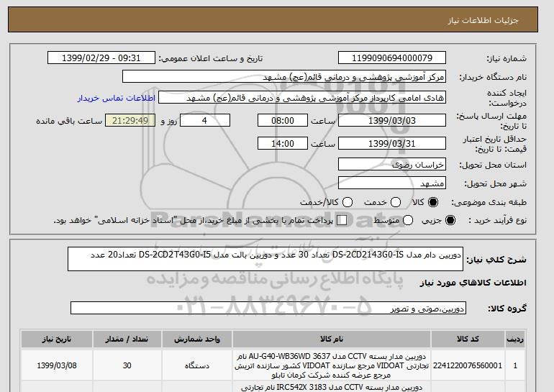Click the شماره نیاز field 1199090694000079
The height and width of the screenshot is (392, 554).
(x=392, y=58)
